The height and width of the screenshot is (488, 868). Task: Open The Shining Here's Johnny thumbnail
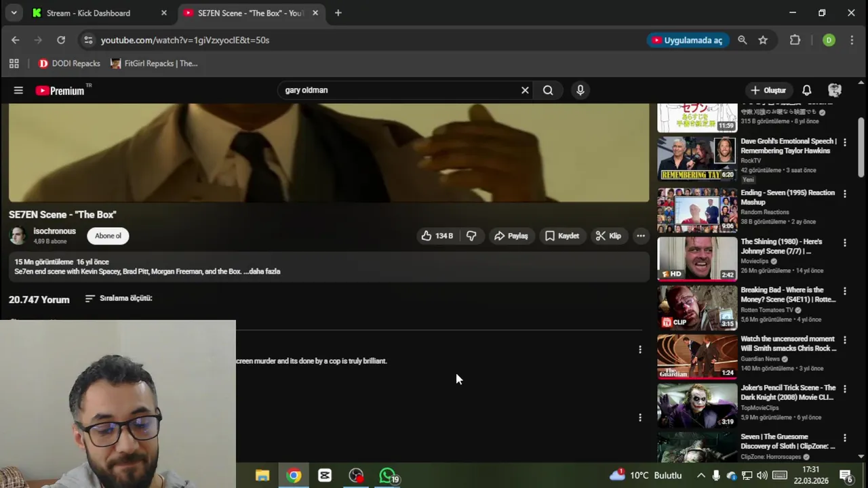pos(697,258)
